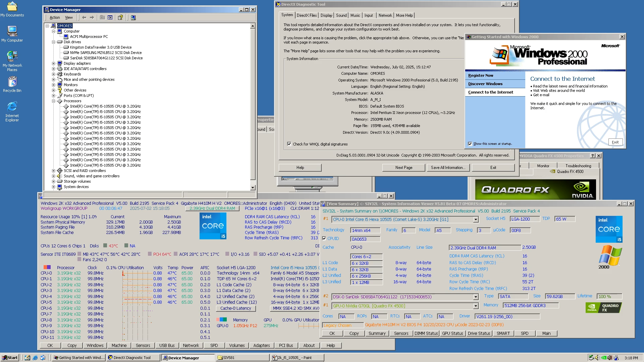Toggle Check for WHQL digital signatures

(289, 144)
